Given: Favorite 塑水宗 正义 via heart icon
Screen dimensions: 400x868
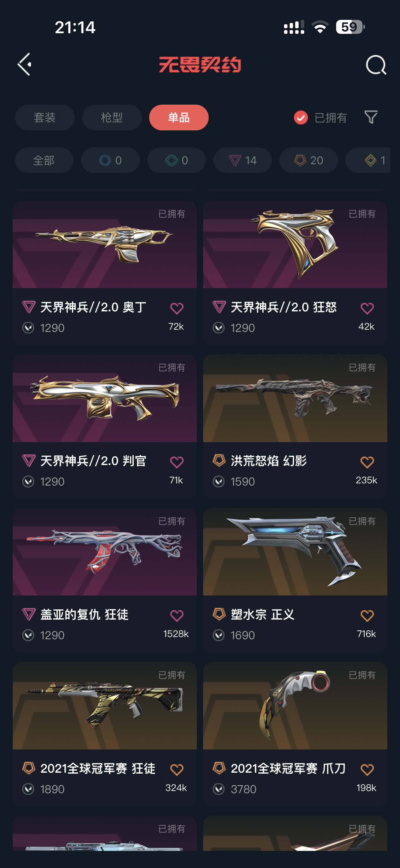Looking at the screenshot, I should pos(367,616).
